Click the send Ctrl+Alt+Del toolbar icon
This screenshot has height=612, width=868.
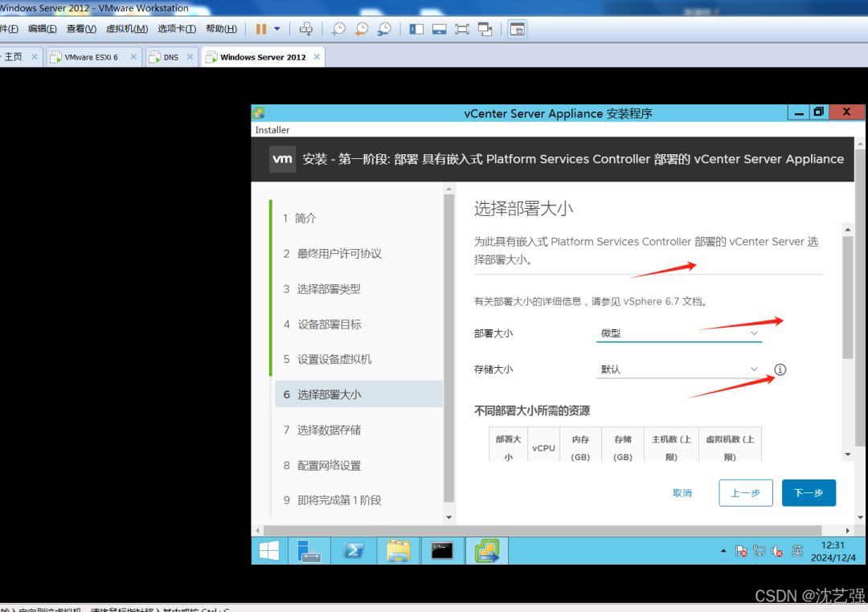[x=305, y=29]
